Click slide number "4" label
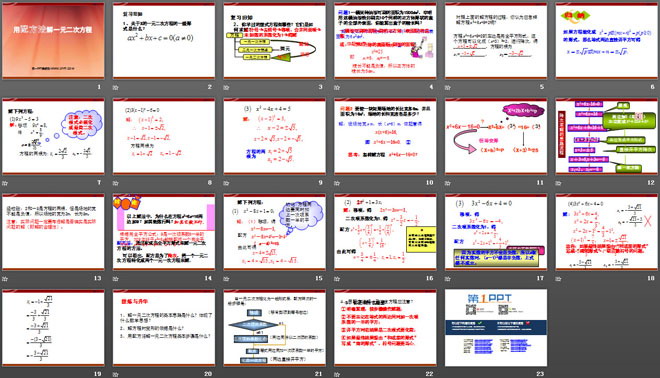The image size is (660, 378). pyautogui.click(x=431, y=87)
